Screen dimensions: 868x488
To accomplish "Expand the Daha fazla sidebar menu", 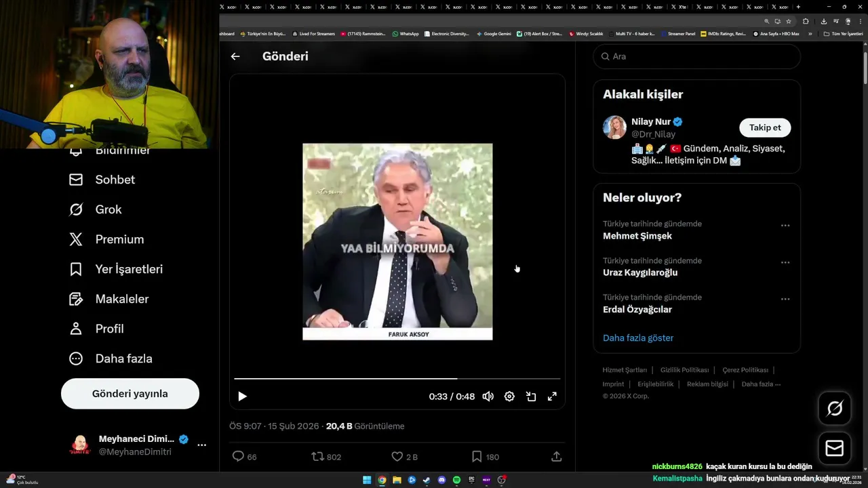I will coord(111,359).
